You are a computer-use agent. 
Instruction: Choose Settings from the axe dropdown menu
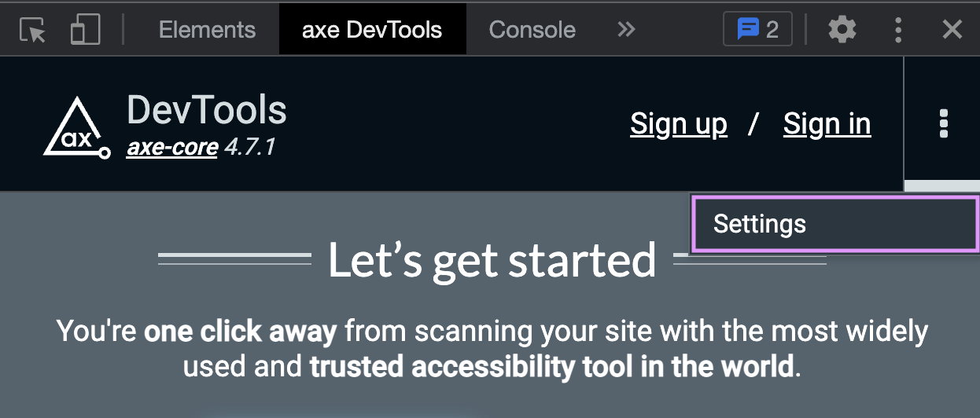(832, 225)
